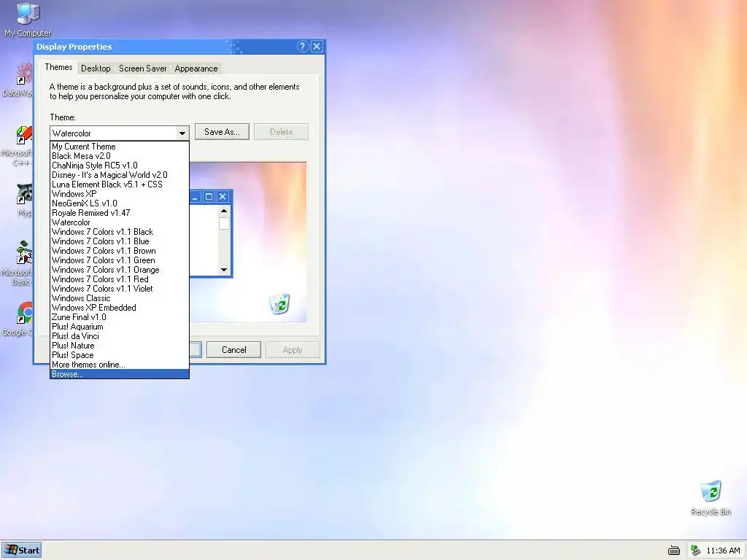Screen dimensions: 747x560
Task: Select Plus! Nature theme
Action: click(x=120, y=346)
